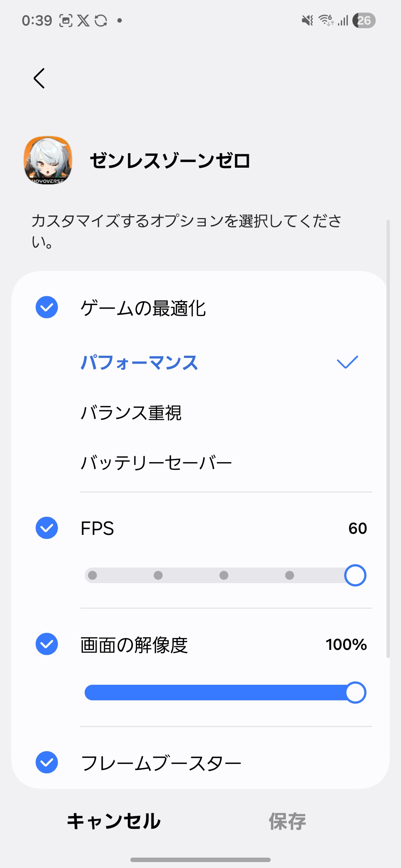Set FPS slider to the second dot

158,575
